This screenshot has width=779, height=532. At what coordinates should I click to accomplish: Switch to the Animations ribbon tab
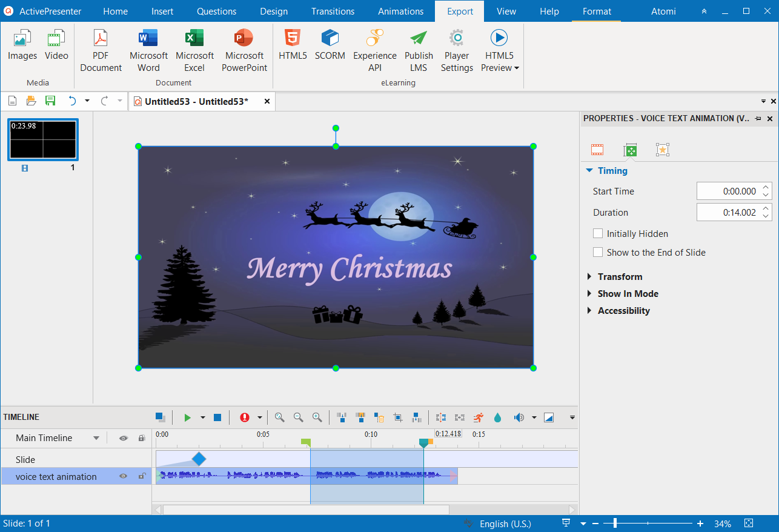[400, 11]
